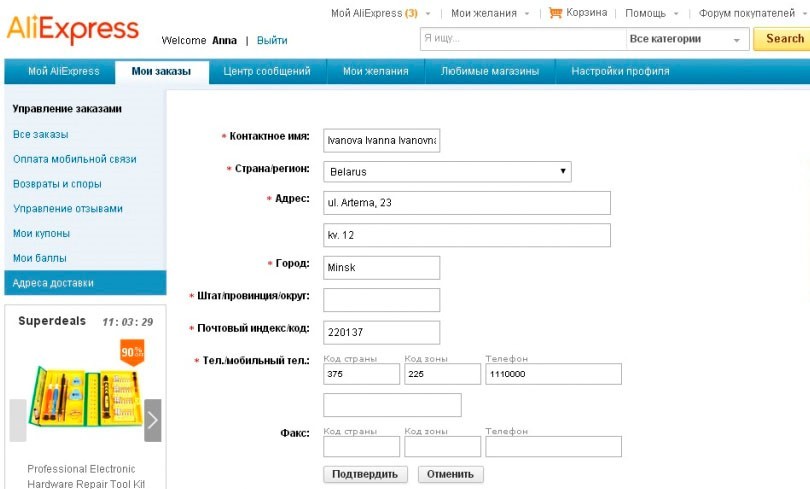Image resolution: width=810 pixels, height=489 pixels.
Task: Open the Все категории search dropdown
Action: (687, 39)
